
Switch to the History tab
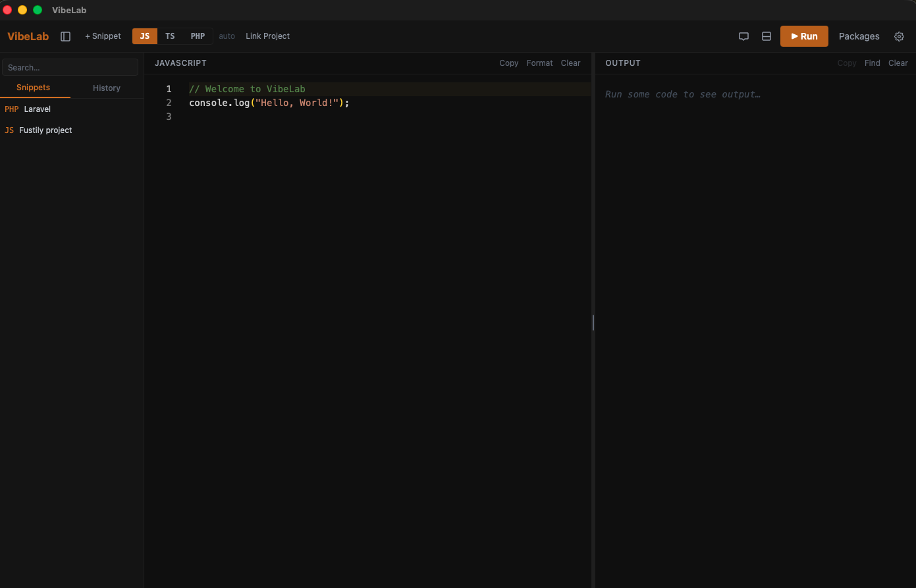point(107,88)
